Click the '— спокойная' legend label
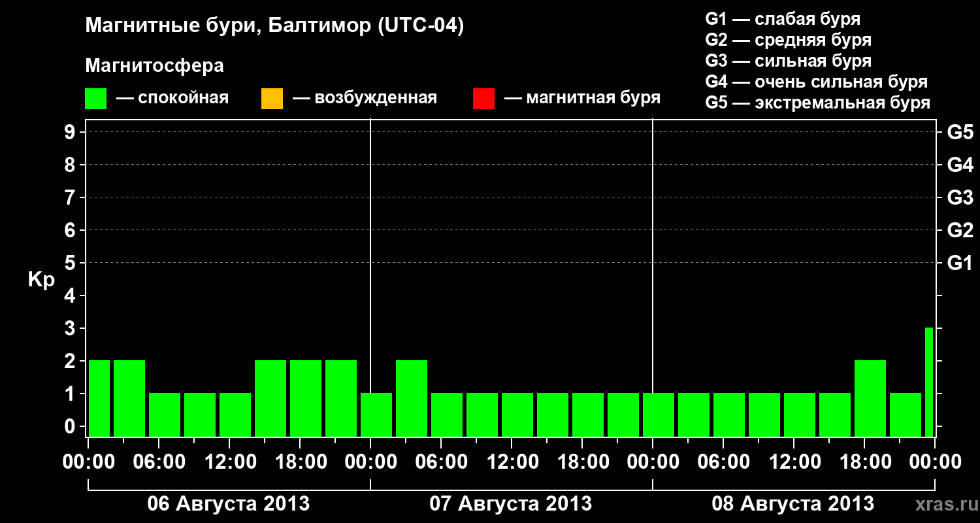 [172, 98]
